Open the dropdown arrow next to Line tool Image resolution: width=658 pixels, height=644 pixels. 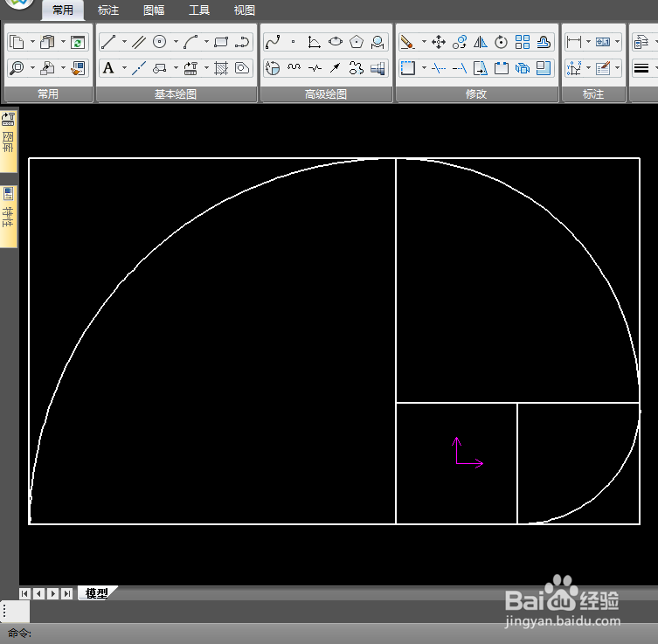[x=124, y=42]
